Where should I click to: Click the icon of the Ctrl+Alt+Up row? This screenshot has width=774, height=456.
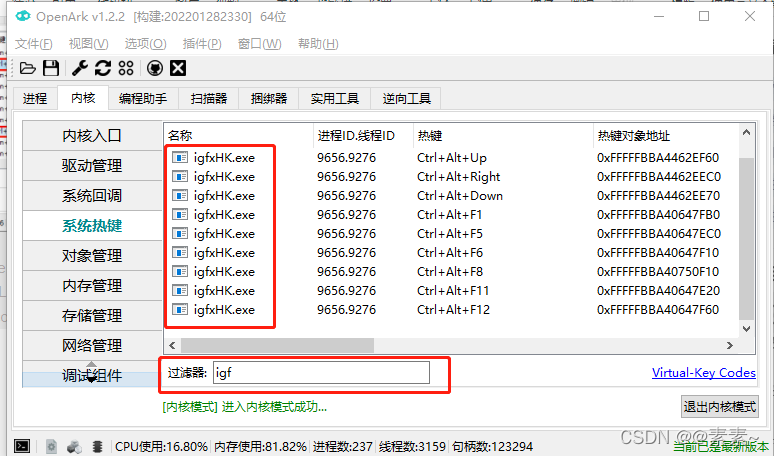pyautogui.click(x=180, y=157)
